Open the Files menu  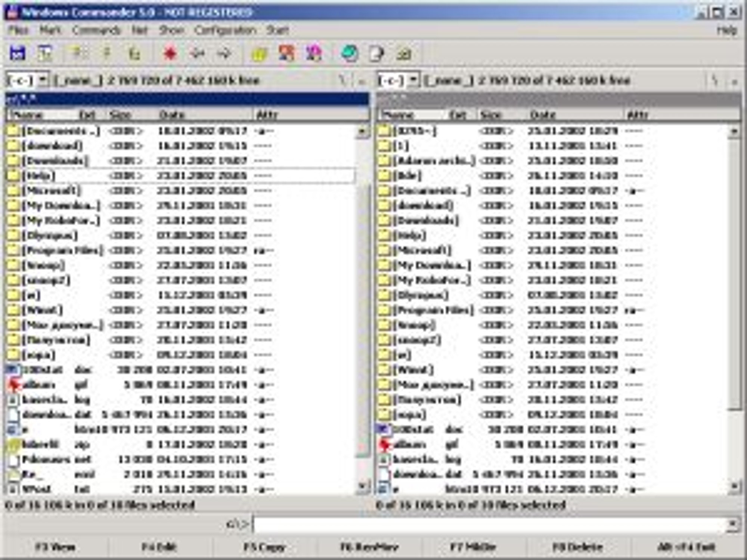click(x=18, y=30)
